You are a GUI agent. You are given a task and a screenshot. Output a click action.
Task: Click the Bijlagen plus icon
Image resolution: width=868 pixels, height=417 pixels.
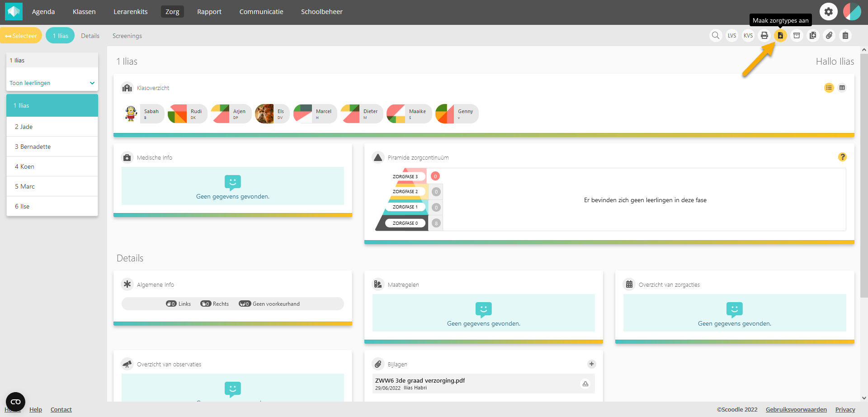click(591, 364)
